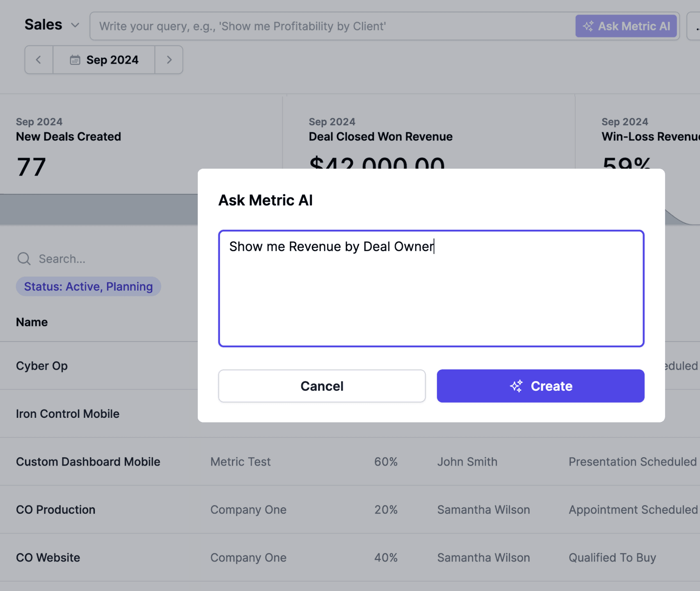This screenshot has width=700, height=591.
Task: Go to next month with right arrow
Action: click(169, 60)
